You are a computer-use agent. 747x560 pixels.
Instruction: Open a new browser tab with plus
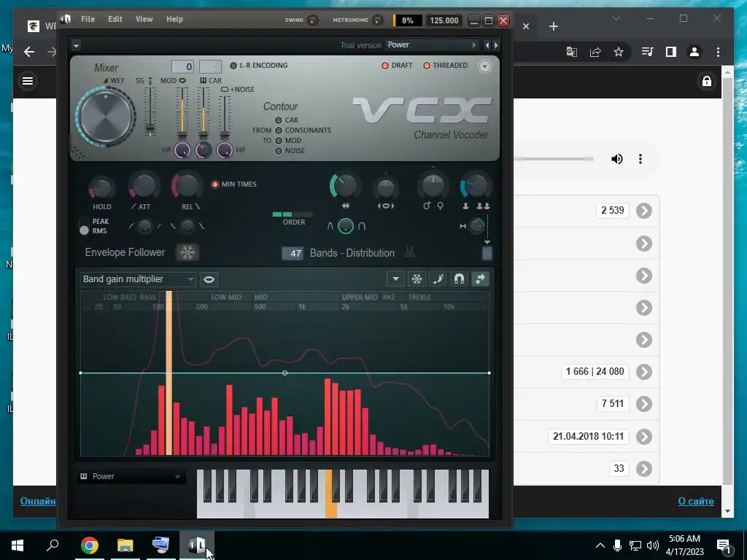click(553, 26)
